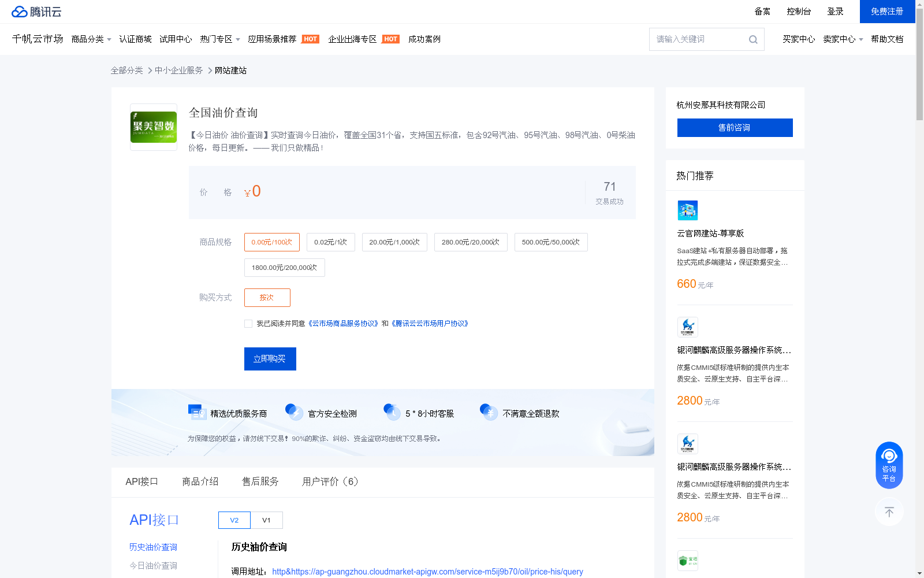Viewport: 924px width, 578px height.
Task: Open the price-his/query API URL
Action: click(x=427, y=572)
